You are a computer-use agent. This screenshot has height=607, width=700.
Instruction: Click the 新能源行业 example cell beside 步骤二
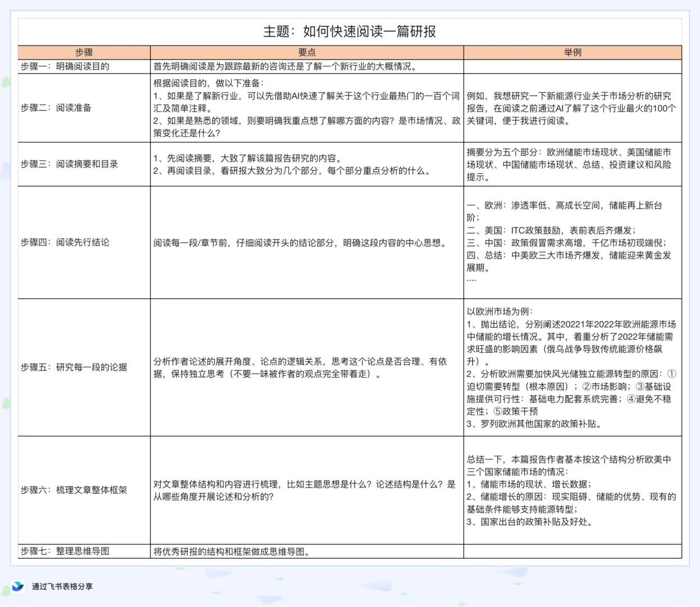click(571, 107)
